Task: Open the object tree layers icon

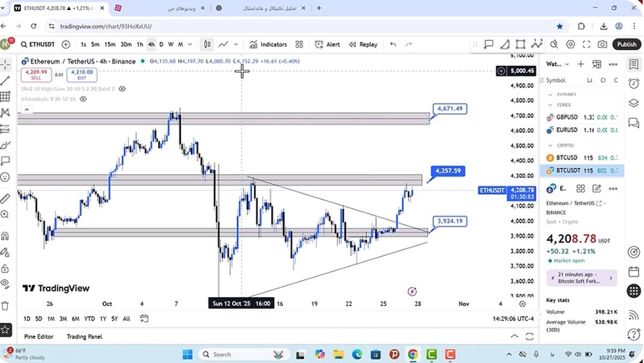Action: (634, 103)
